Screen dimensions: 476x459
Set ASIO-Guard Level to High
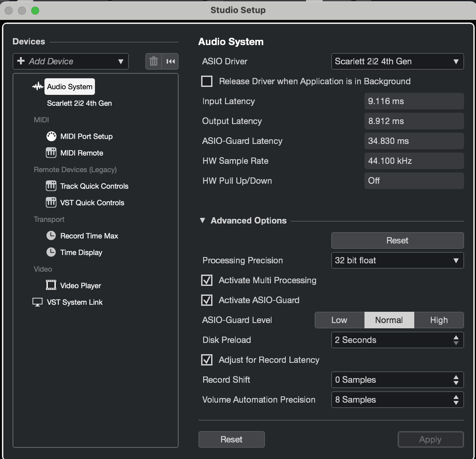click(439, 320)
